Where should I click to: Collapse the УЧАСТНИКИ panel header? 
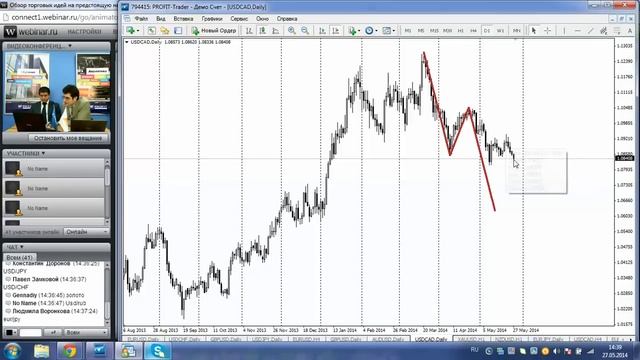56,153
